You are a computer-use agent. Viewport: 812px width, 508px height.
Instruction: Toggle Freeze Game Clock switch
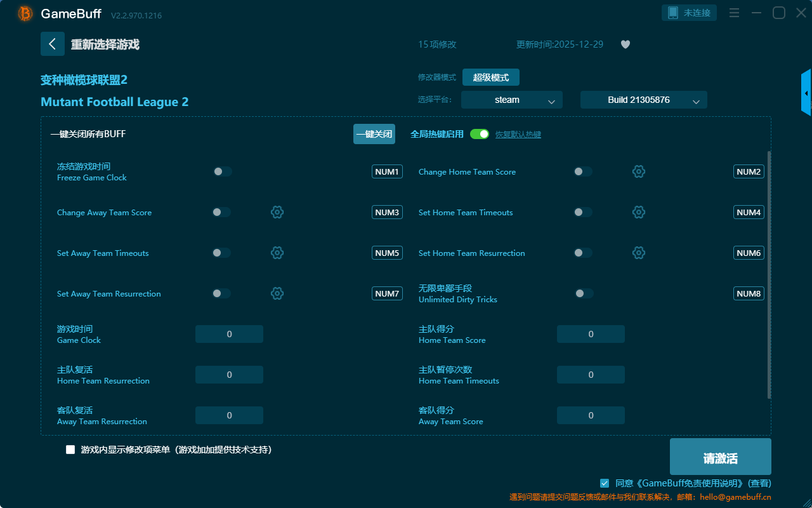[222, 171]
